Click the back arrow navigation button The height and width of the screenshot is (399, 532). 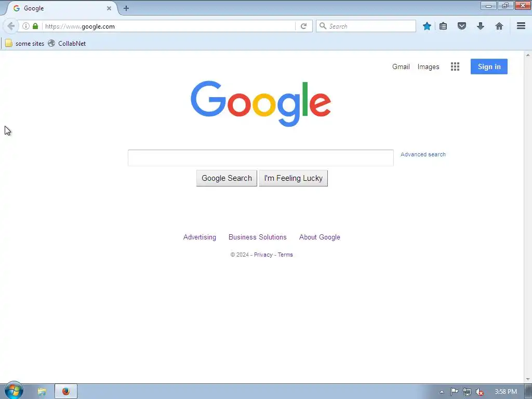tap(11, 26)
